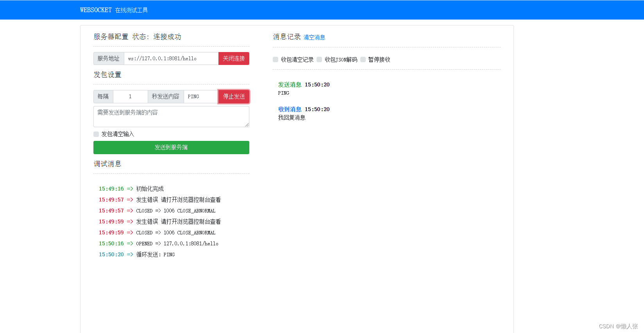Select the 消息记录 heading
The width and height of the screenshot is (644, 333).
[x=287, y=37]
